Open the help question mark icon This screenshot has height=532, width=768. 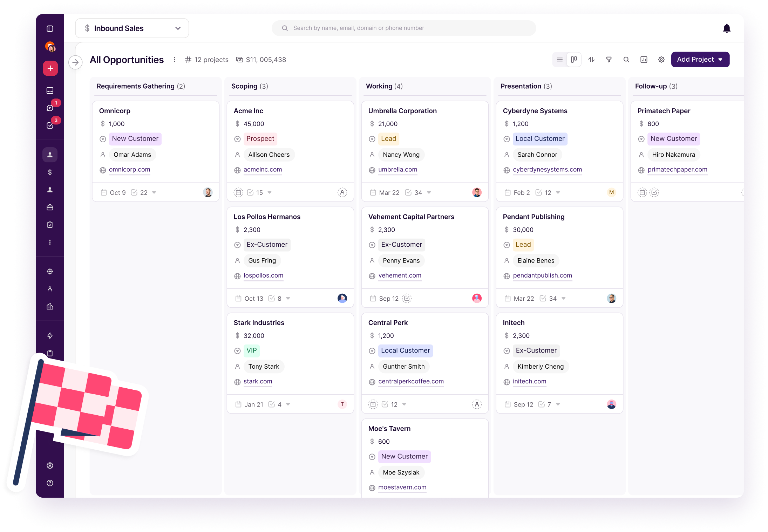click(50, 483)
